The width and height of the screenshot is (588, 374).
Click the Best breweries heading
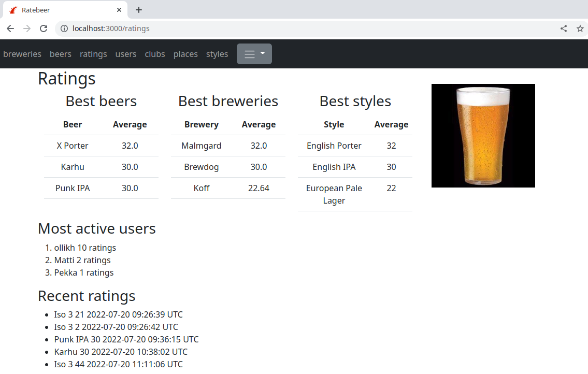(x=228, y=102)
